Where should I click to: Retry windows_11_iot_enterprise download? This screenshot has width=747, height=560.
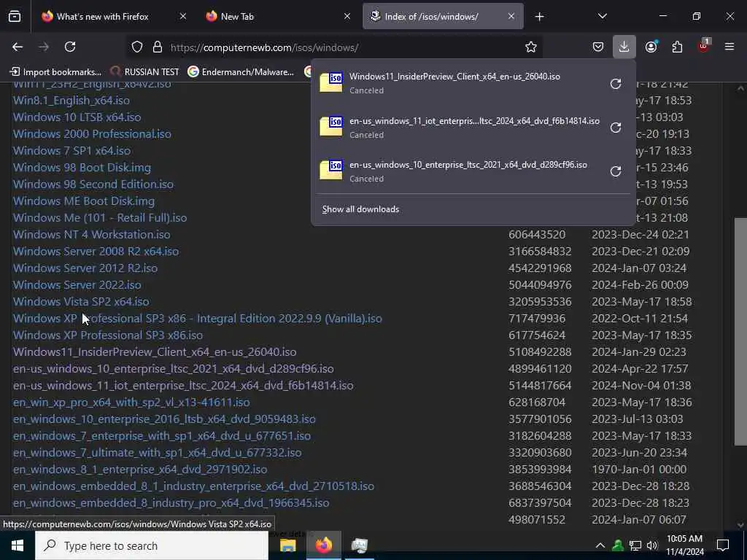point(616,128)
